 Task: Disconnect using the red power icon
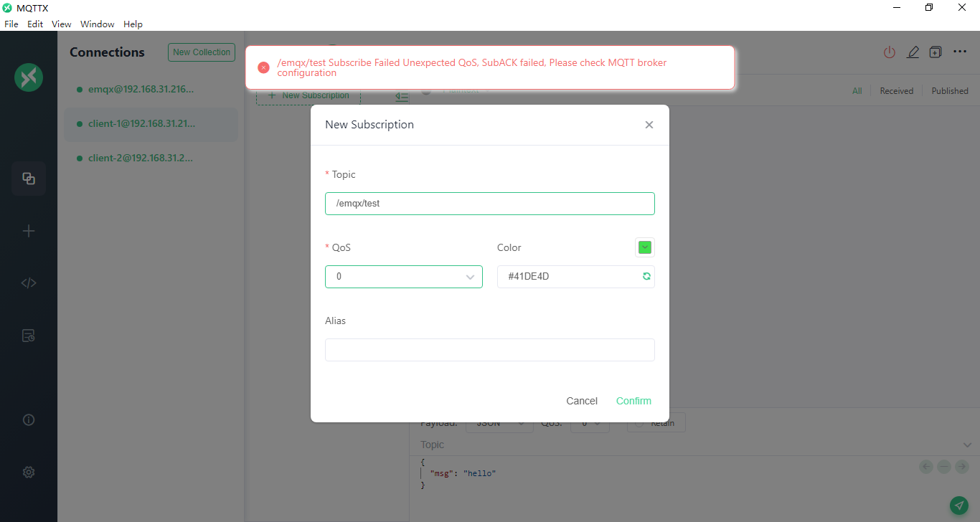pos(890,52)
